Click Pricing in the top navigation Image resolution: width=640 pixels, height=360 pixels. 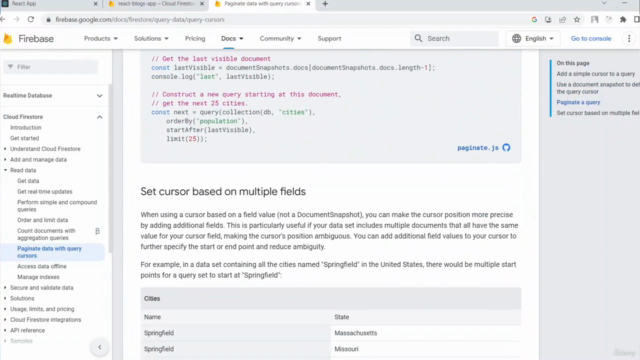coord(195,38)
